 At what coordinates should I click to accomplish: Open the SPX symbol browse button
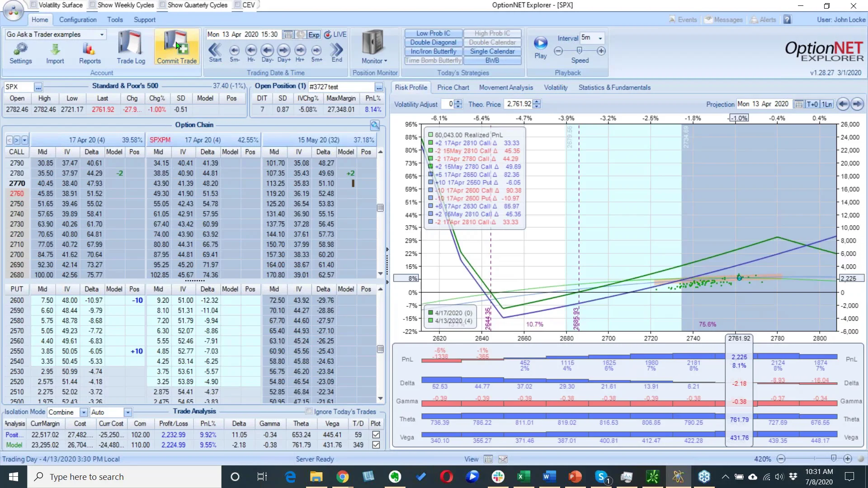click(38, 87)
